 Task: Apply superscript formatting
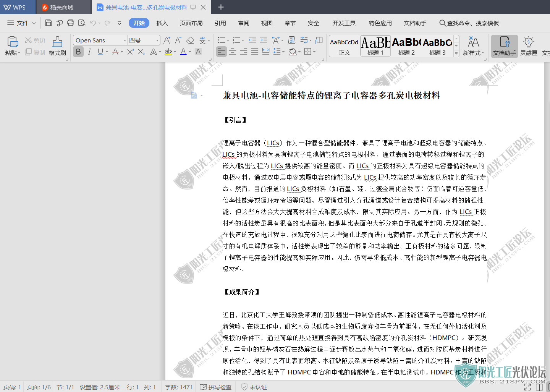point(130,52)
